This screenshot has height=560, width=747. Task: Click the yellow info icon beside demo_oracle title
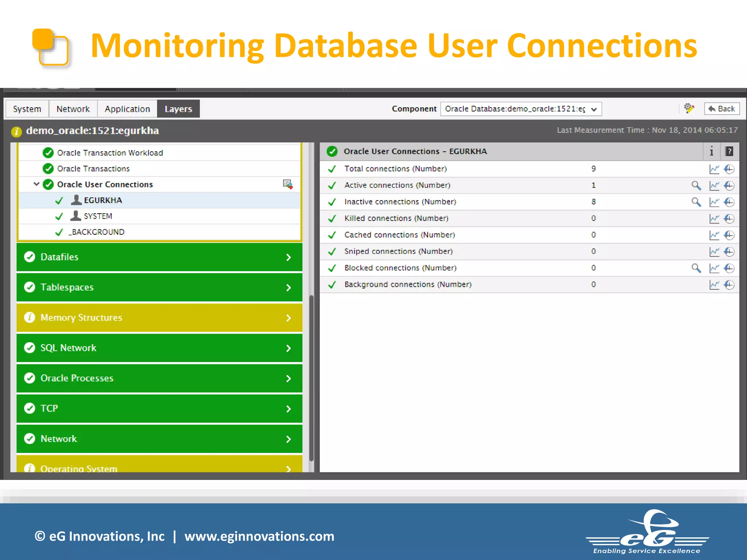coord(16,131)
